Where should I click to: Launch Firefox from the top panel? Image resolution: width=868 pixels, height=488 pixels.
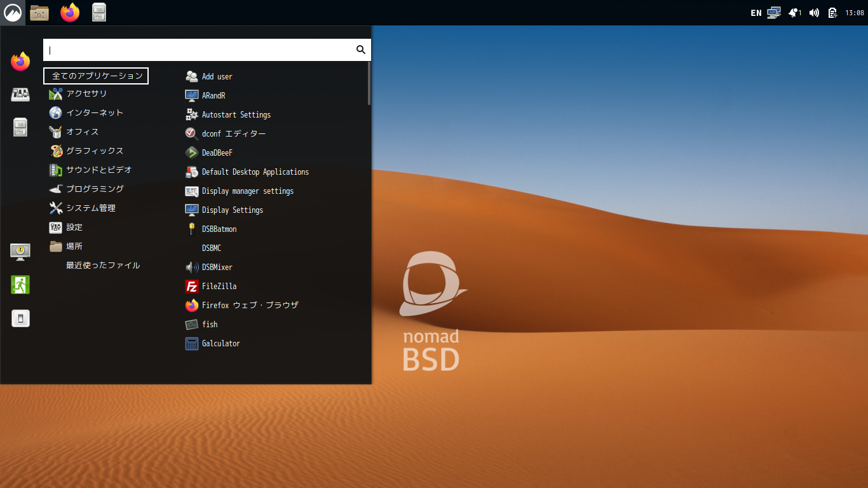[x=70, y=13]
